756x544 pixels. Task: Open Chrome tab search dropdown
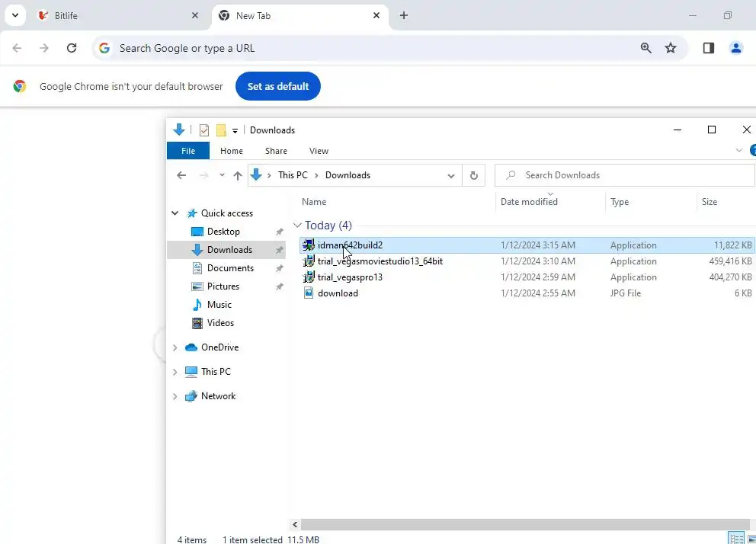tap(15, 15)
